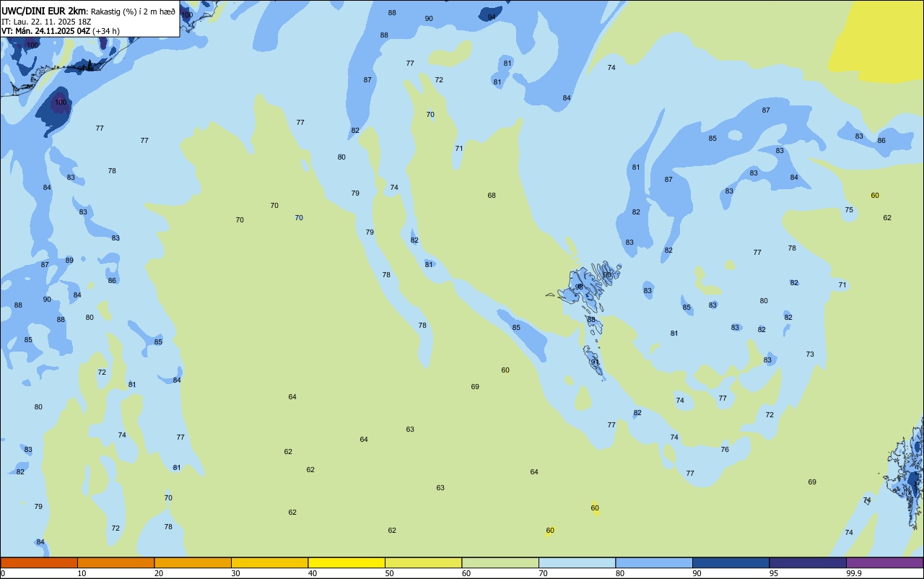Click the '10' legend tick label
Screen dimensions: 924x579
(x=82, y=573)
